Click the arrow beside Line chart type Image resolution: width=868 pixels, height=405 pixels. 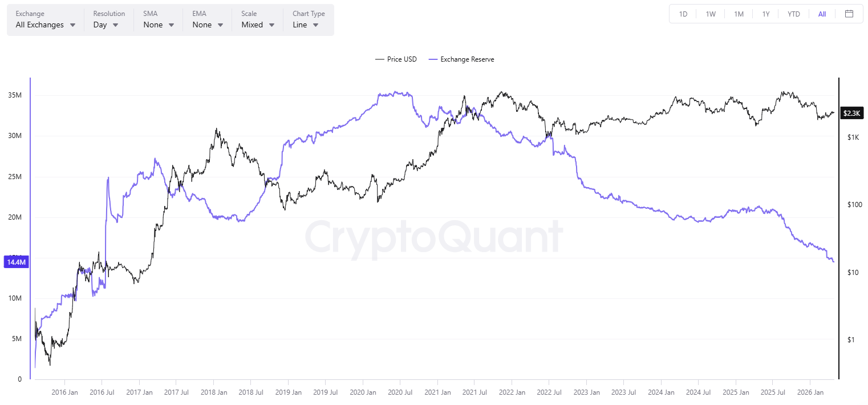(x=315, y=25)
